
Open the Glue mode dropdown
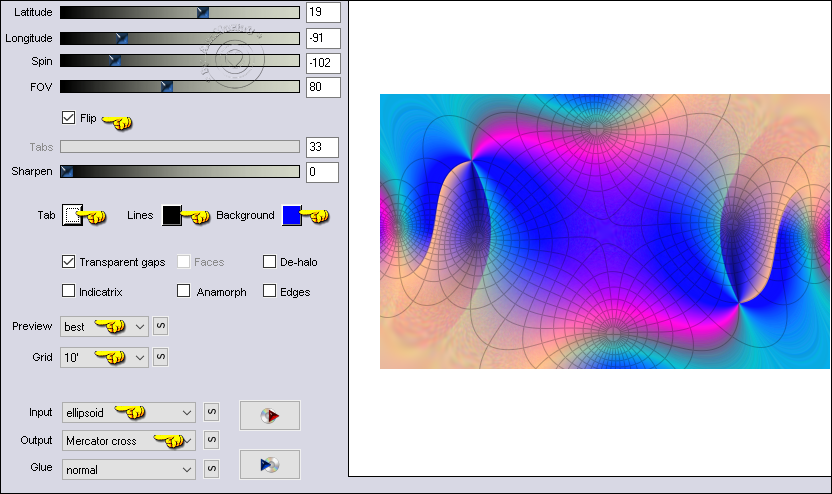click(x=186, y=468)
